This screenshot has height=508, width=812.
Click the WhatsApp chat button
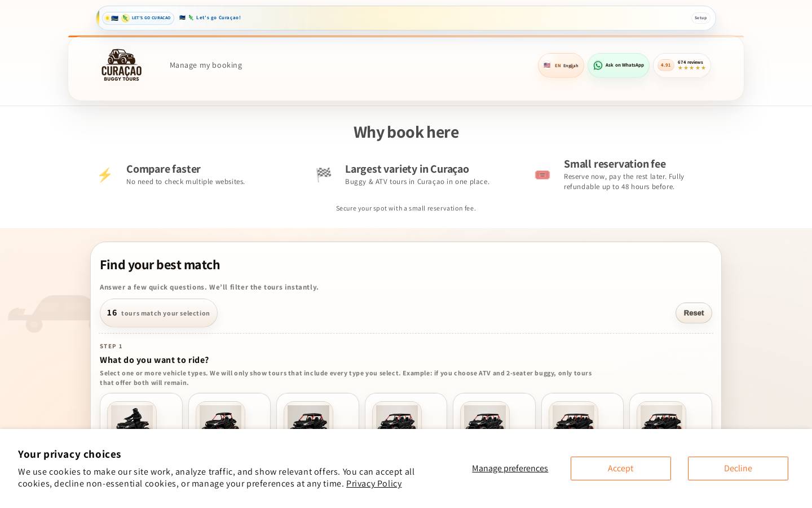pyautogui.click(x=619, y=65)
